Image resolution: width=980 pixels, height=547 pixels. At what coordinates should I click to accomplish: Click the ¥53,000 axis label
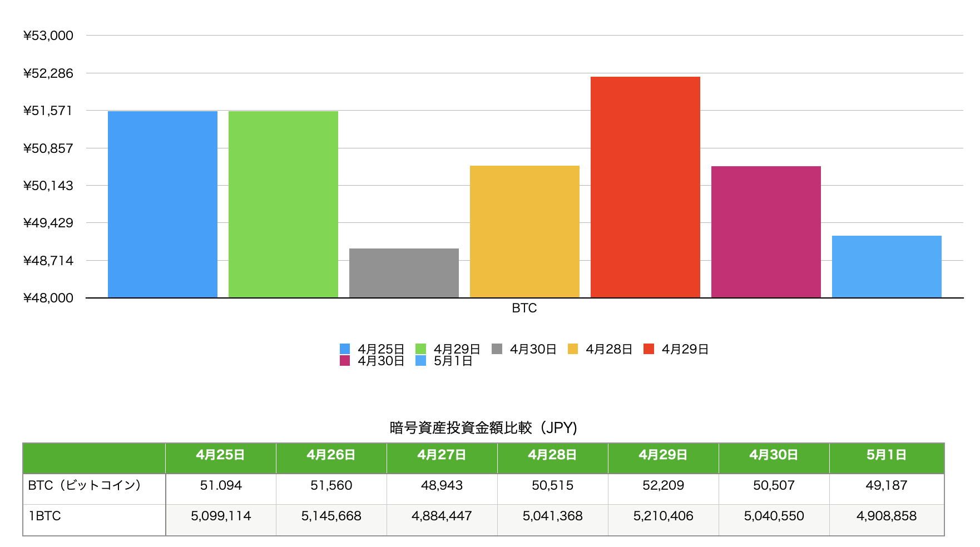pos(48,35)
